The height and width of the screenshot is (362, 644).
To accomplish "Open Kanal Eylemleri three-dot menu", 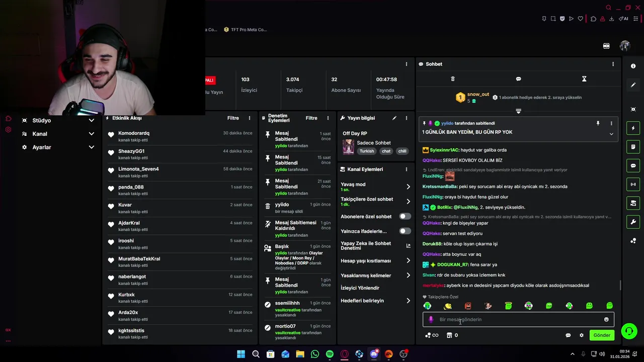I will click(x=406, y=169).
